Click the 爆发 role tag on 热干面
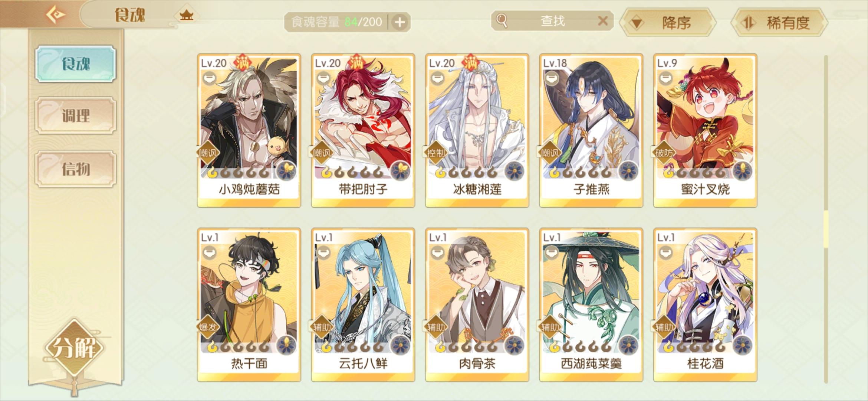Image resolution: width=868 pixels, height=401 pixels. click(x=207, y=327)
